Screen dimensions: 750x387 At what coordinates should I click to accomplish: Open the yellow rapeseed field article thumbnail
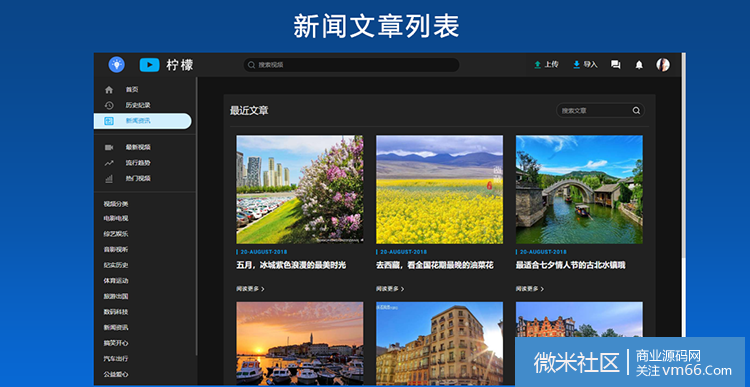440,189
